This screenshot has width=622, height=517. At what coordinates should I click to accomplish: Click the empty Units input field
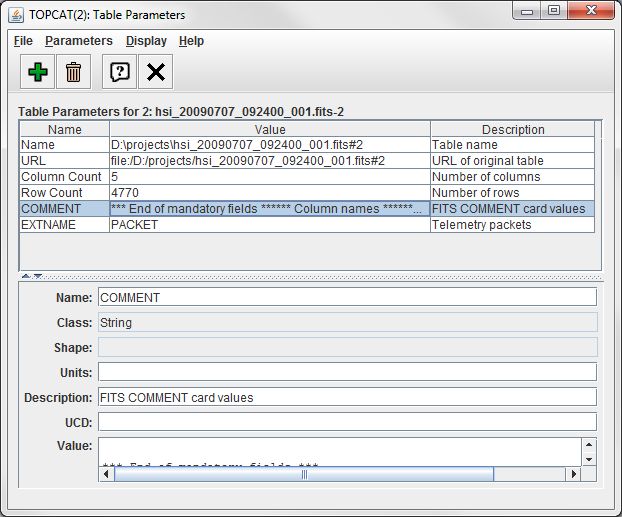click(x=347, y=372)
